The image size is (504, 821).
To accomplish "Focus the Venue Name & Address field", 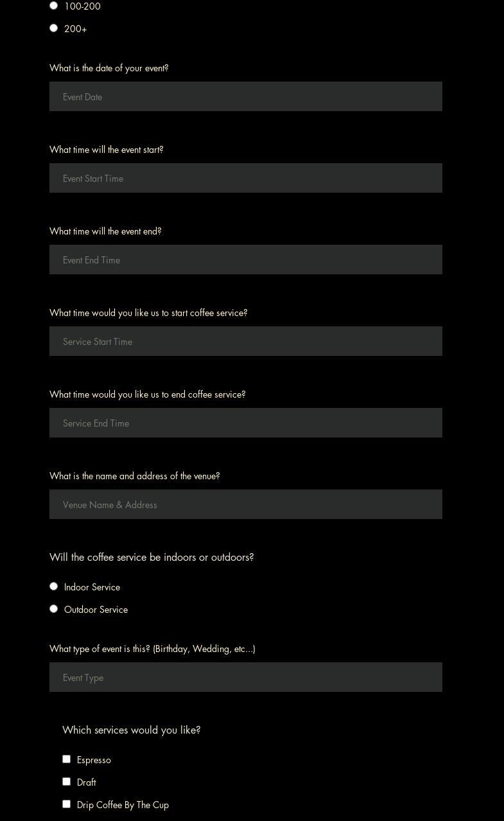I will click(x=245, y=504).
